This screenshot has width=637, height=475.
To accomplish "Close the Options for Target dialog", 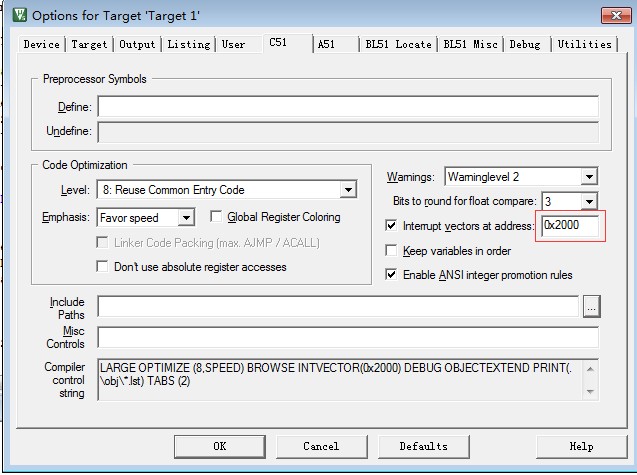I will [616, 15].
